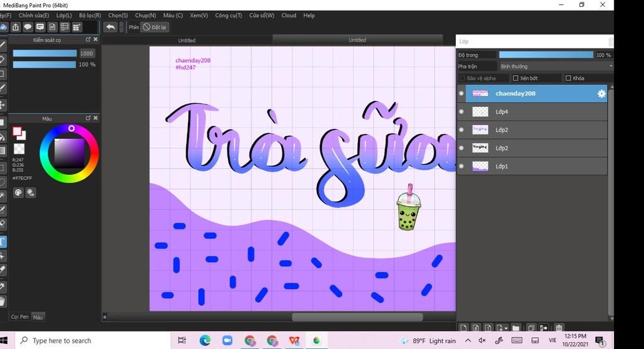Screen dimensions: 644x349
Task: Open the Chọn(S) menu
Action: coord(118,15)
